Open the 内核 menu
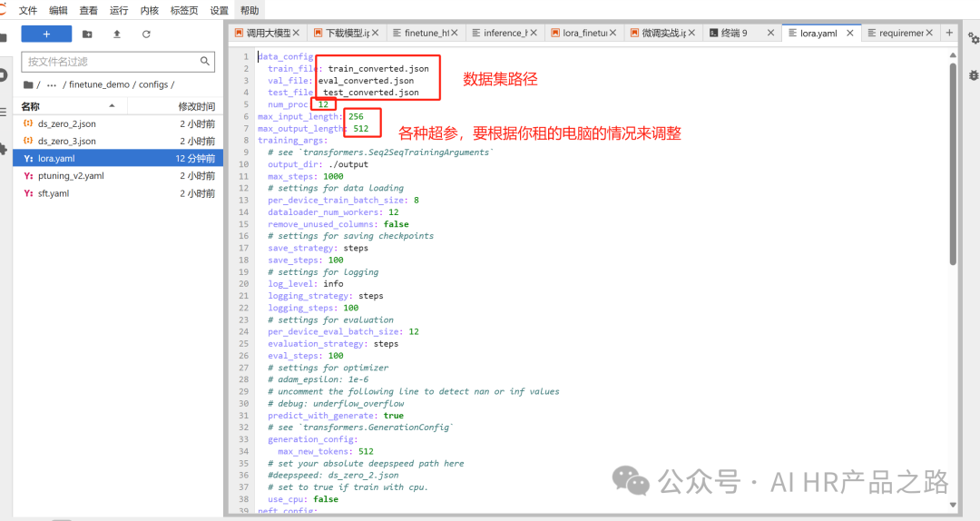Screen dimensions: 980x521 150,10
